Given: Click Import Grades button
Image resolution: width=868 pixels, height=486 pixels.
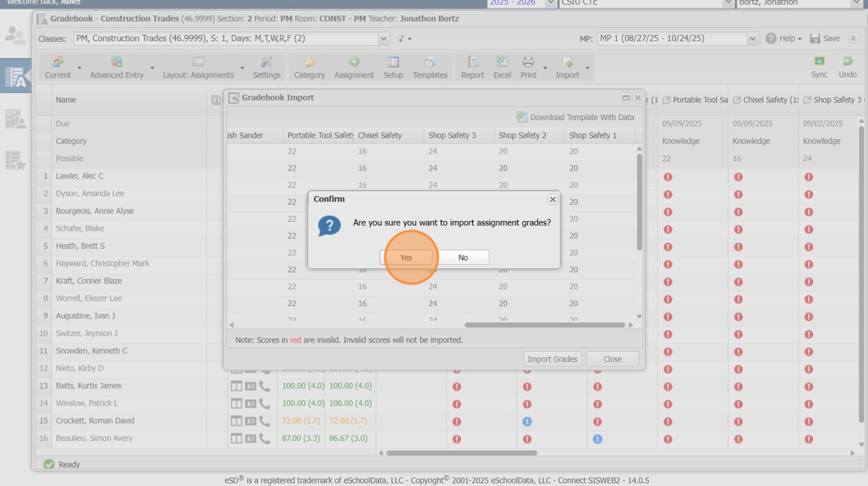Looking at the screenshot, I should [x=552, y=359].
